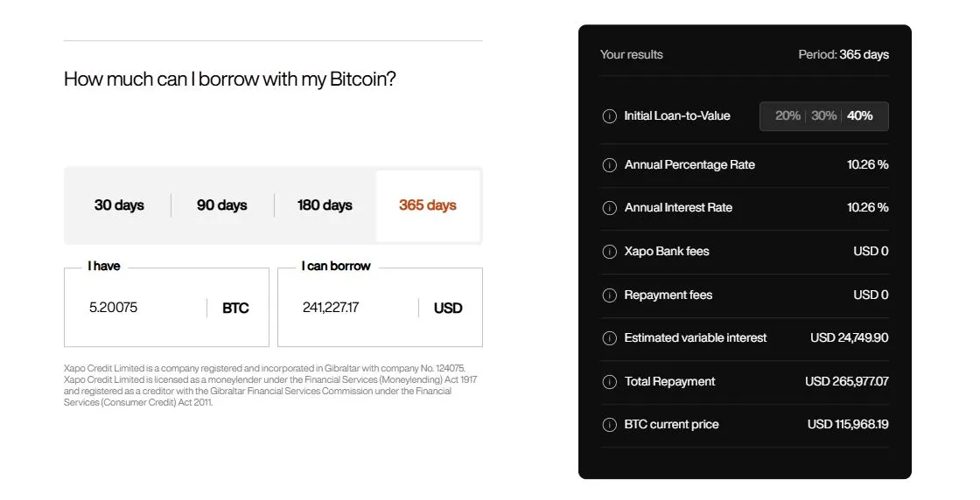This screenshot has width=980, height=500.
Task: Select 30% loan-to-value option
Action: point(823,116)
